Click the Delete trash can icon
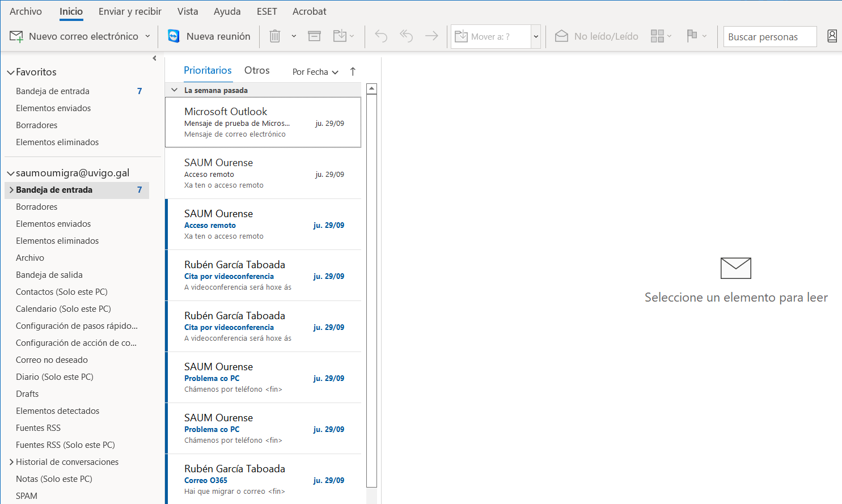The image size is (842, 504). coord(275,36)
